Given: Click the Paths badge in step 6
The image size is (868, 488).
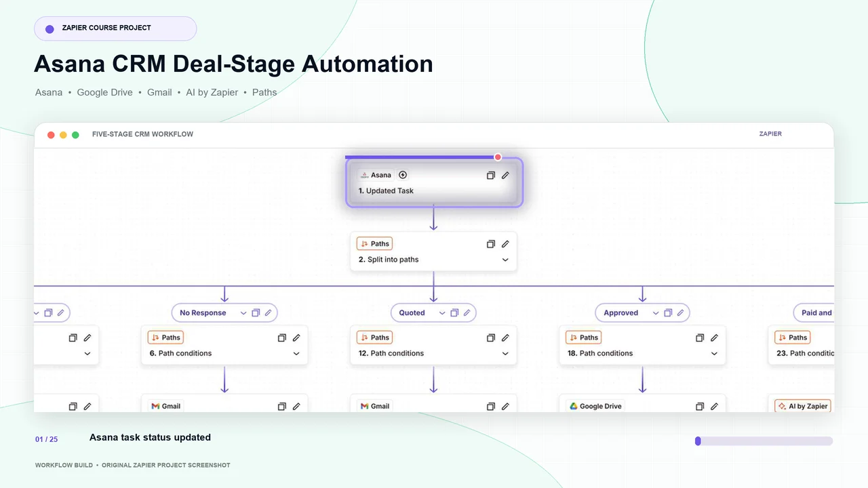Looking at the screenshot, I should pyautogui.click(x=165, y=338).
